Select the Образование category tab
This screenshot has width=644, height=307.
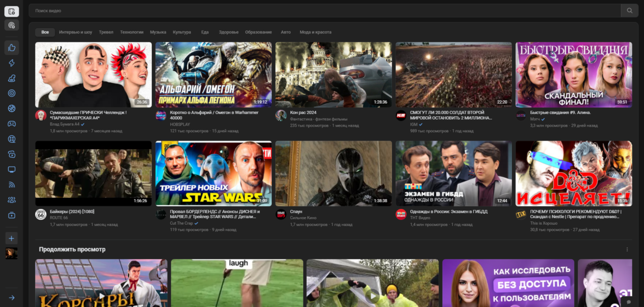tap(258, 32)
